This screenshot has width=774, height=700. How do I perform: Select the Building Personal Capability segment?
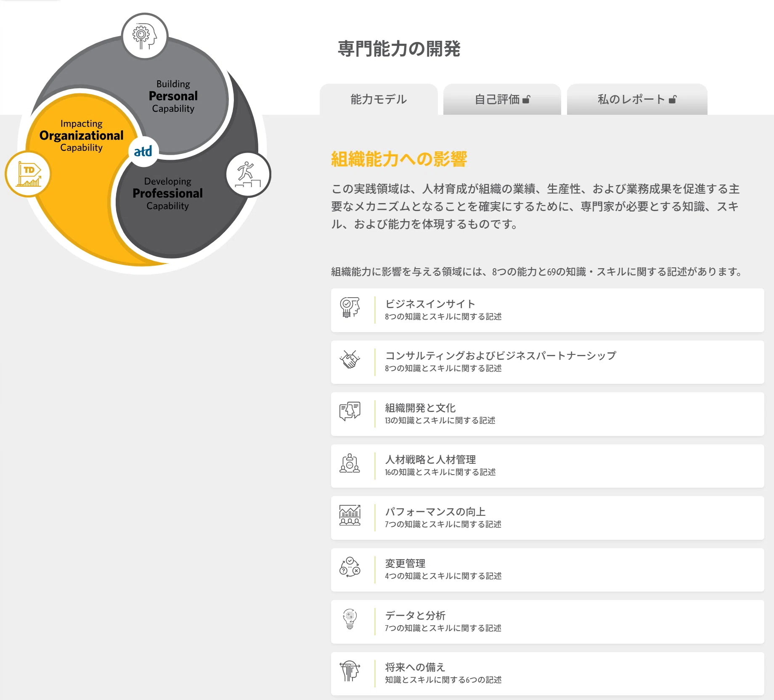[173, 96]
